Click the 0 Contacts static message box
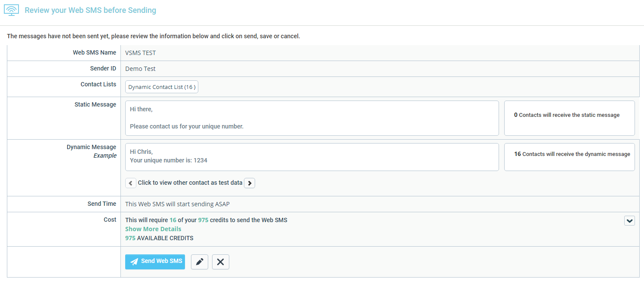This screenshot has width=644, height=281. coord(569,118)
